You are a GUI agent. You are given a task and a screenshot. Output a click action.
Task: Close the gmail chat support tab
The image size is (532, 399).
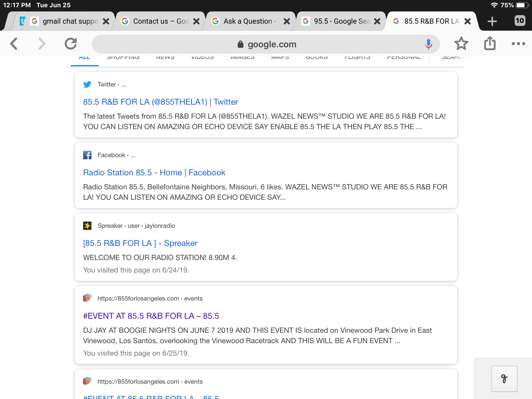click(106, 21)
